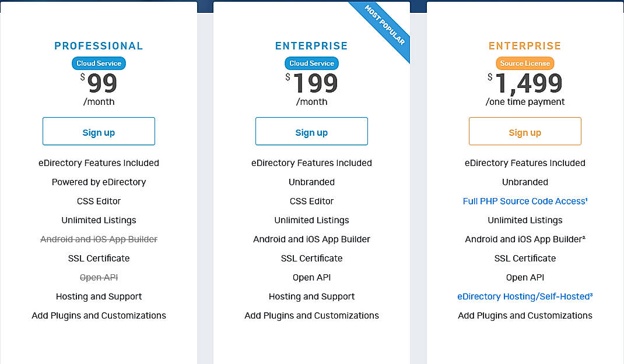Select the PROFESSIONAL plan heading
This screenshot has height=364, width=624.
(x=99, y=45)
